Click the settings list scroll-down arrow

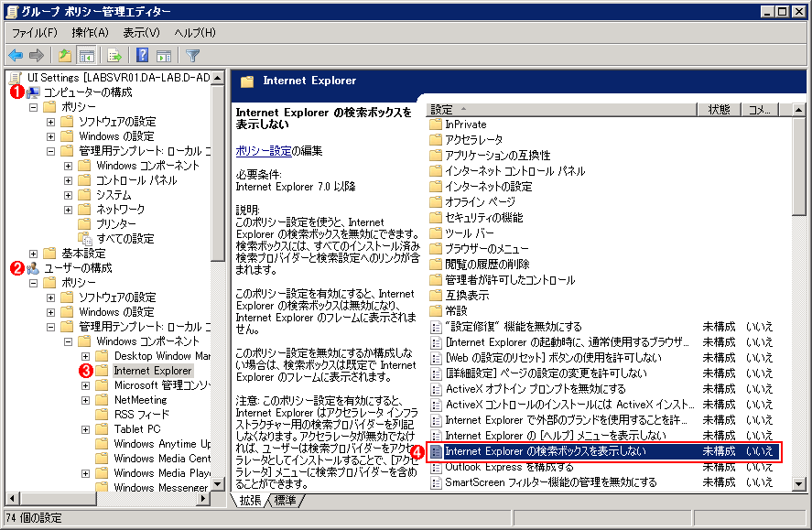click(x=799, y=484)
